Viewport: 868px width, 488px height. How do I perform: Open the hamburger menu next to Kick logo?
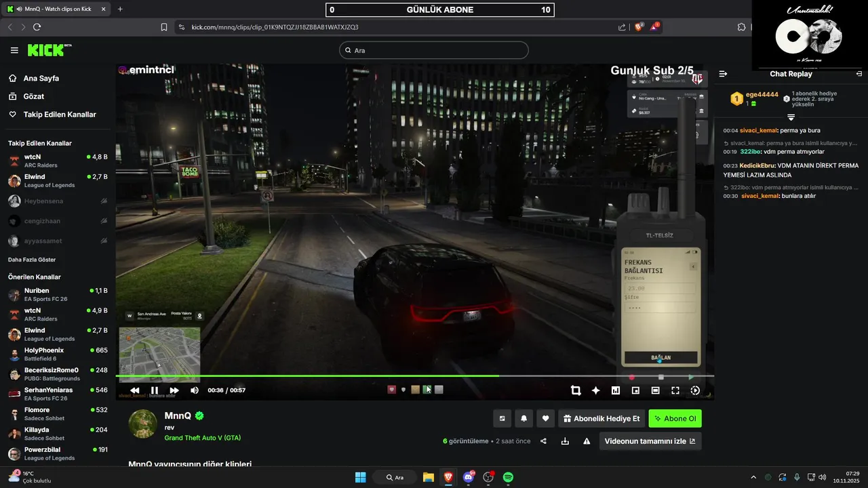[x=14, y=50]
